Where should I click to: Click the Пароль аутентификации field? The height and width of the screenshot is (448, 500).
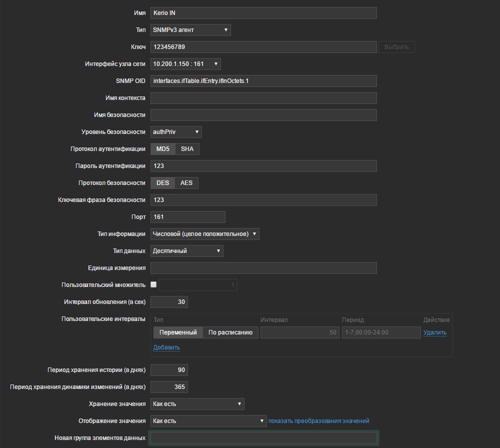pos(263,166)
